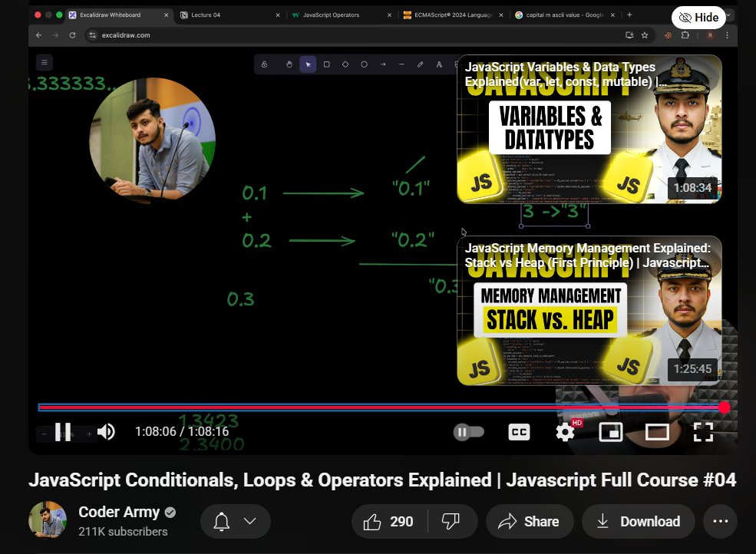This screenshot has width=756, height=554.
Task: Open site information icon beside excalidraw.com
Action: coord(93,35)
